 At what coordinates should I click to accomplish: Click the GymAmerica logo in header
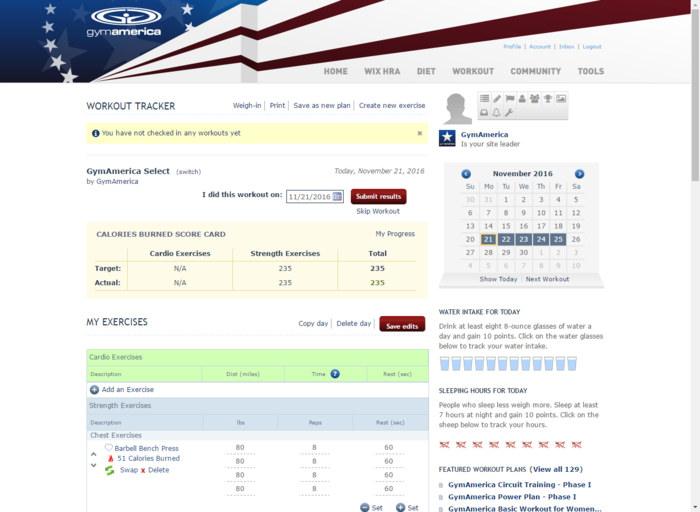coord(124,22)
